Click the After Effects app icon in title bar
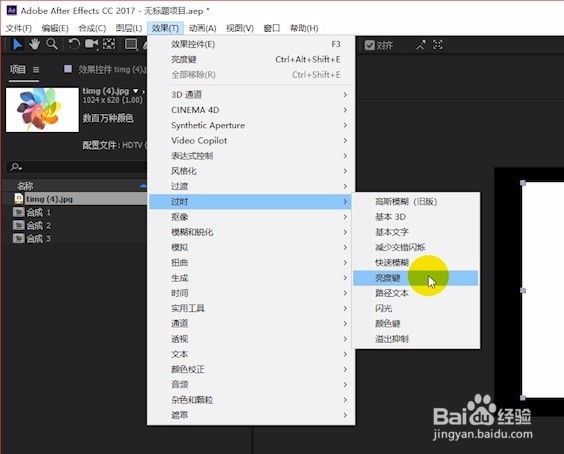 point(12,10)
